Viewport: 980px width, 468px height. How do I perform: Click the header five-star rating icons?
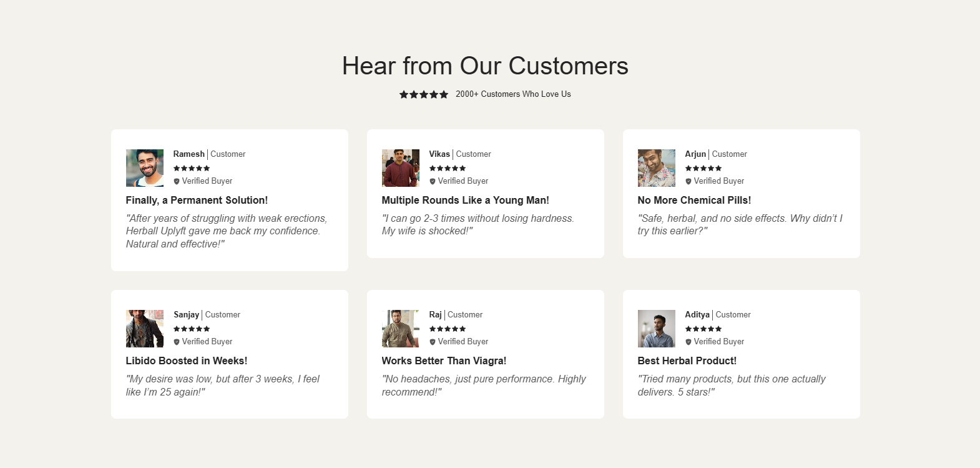(x=424, y=94)
